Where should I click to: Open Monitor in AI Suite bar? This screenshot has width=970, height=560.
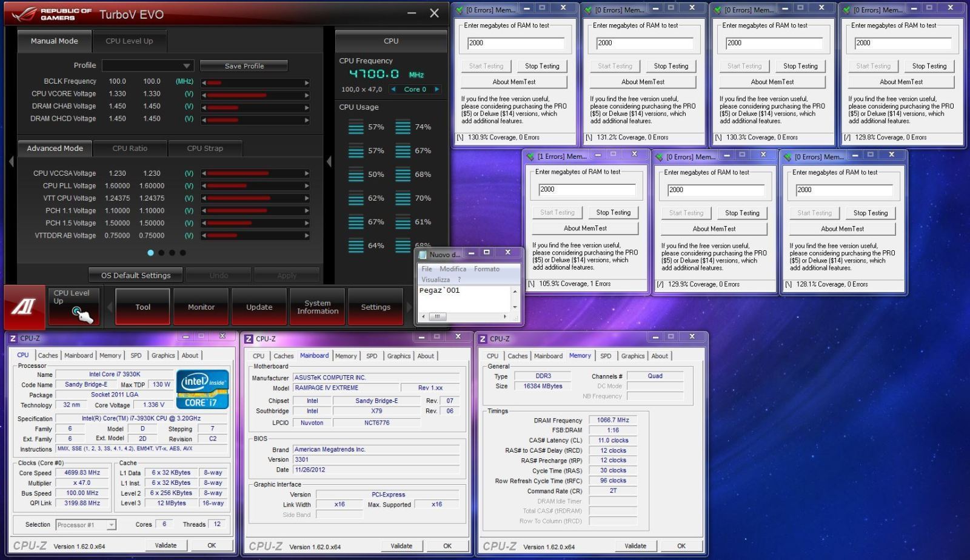click(x=201, y=307)
